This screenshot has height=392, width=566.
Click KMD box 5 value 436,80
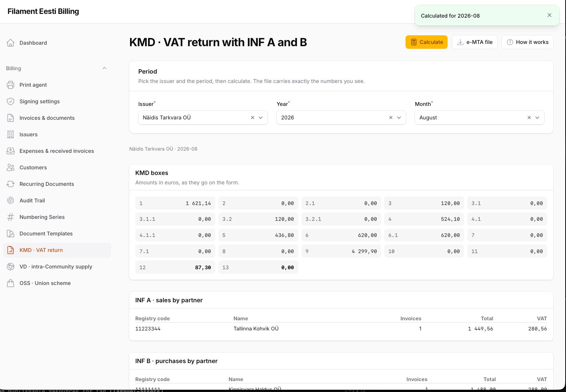(285, 235)
